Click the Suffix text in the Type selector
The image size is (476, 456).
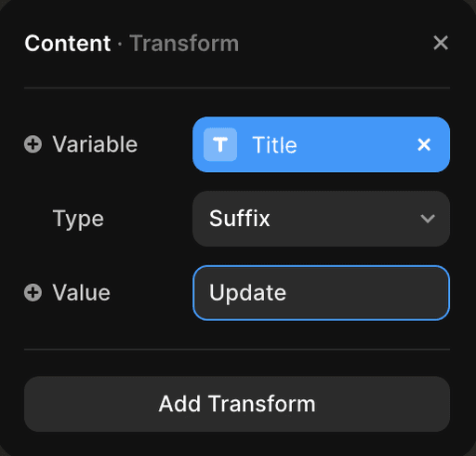tap(240, 219)
